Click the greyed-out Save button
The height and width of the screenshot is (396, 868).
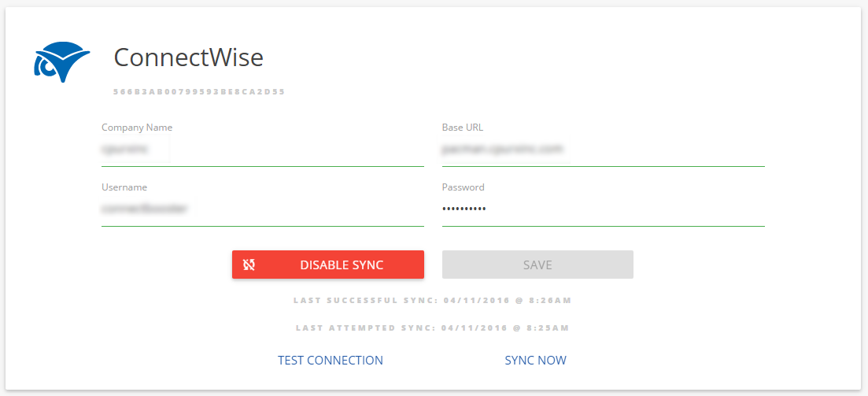[537, 265]
